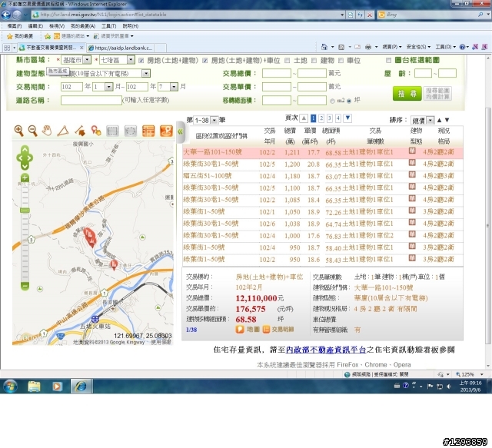Screen dimensions: 492x448
Task: Click the orange street view pegman icon
Action: [x=166, y=131]
